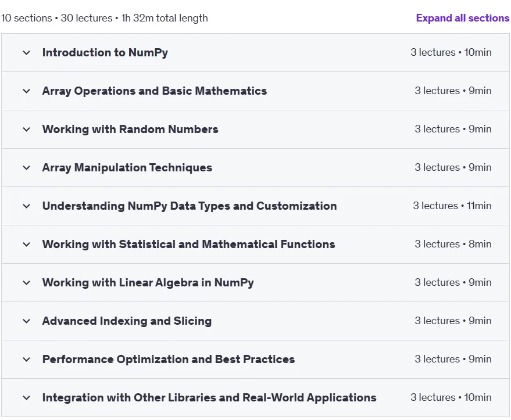Click '3 lectures • 10min' in Integration row
The width and height of the screenshot is (511, 420).
(451, 397)
